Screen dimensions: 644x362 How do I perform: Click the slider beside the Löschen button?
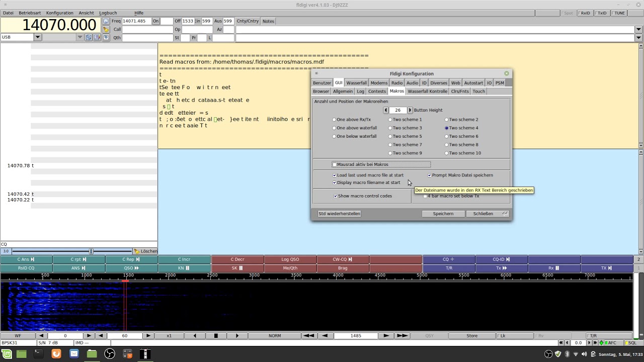pos(72,251)
